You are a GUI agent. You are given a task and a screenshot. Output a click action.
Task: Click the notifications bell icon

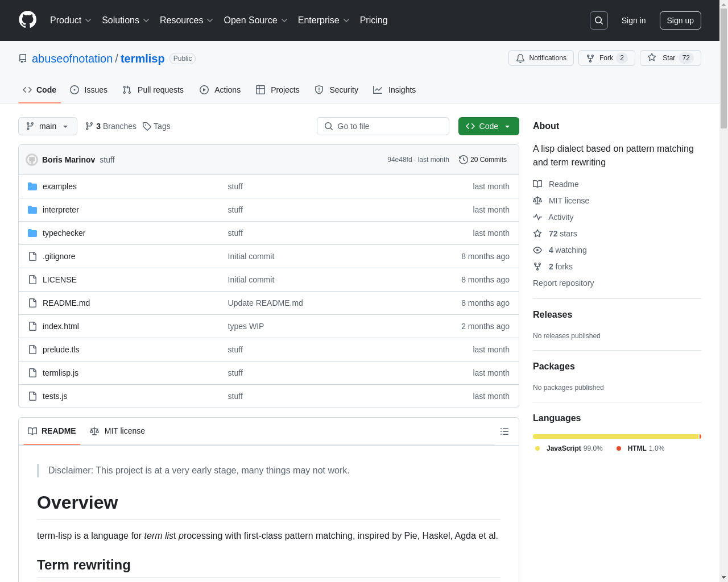coord(520,58)
